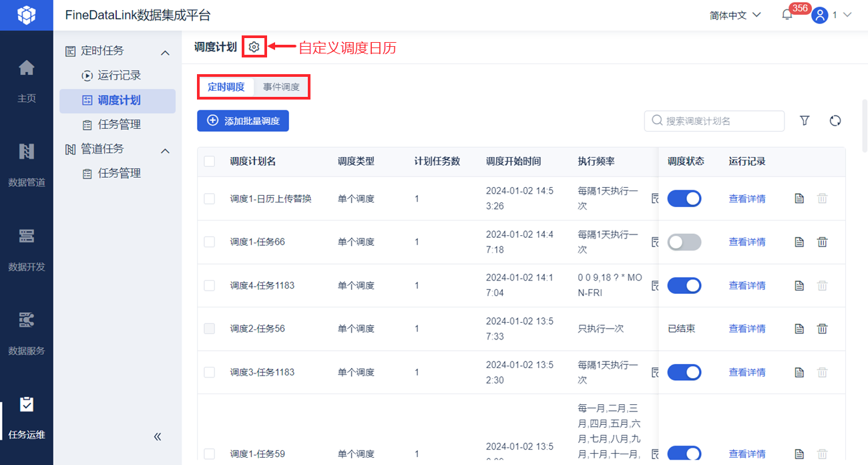The height and width of the screenshot is (465, 868).
Task: Open document icon for 调度3-任务1183
Action: [x=799, y=372]
